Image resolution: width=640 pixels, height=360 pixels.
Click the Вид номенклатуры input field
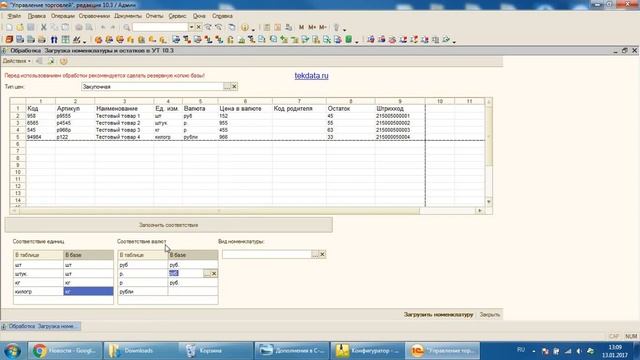(x=267, y=254)
